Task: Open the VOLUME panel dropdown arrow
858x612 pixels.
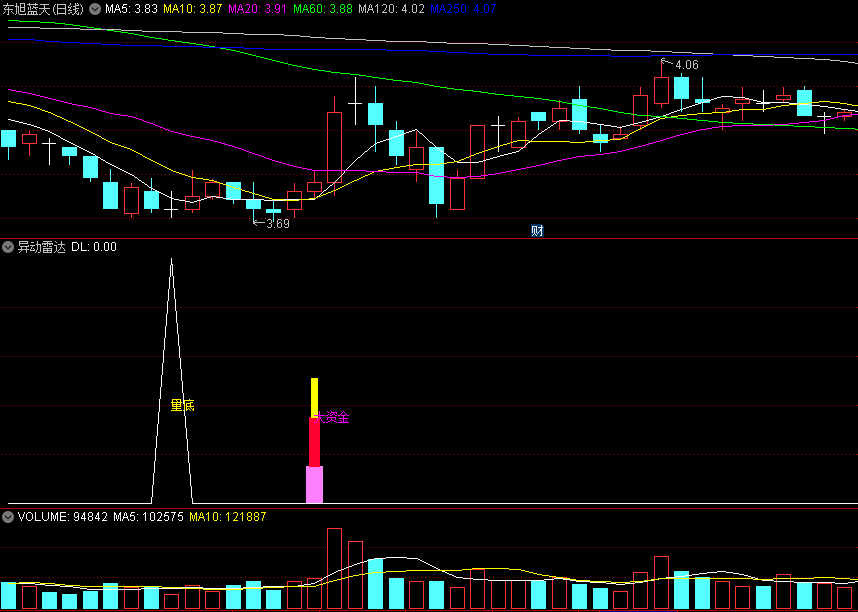Action: point(8,517)
